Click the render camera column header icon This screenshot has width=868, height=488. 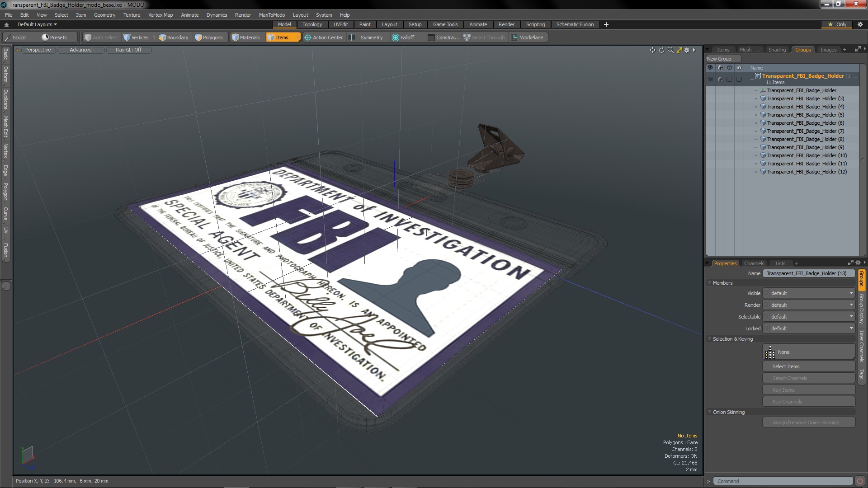720,68
